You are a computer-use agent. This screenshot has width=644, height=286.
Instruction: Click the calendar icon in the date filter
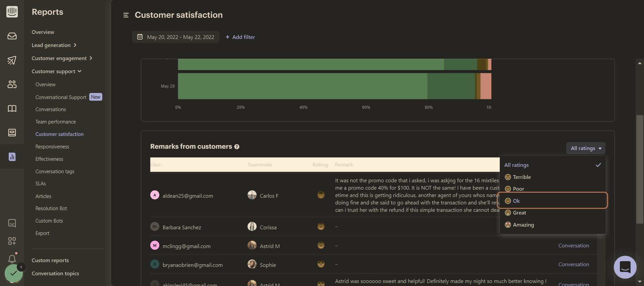140,37
